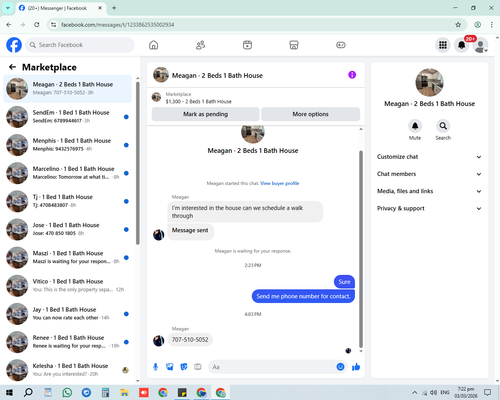Viewport: 500px width, 400px height.
Task: Open Kelesha 1 Bed 1 Bath House chat
Action: click(x=67, y=370)
